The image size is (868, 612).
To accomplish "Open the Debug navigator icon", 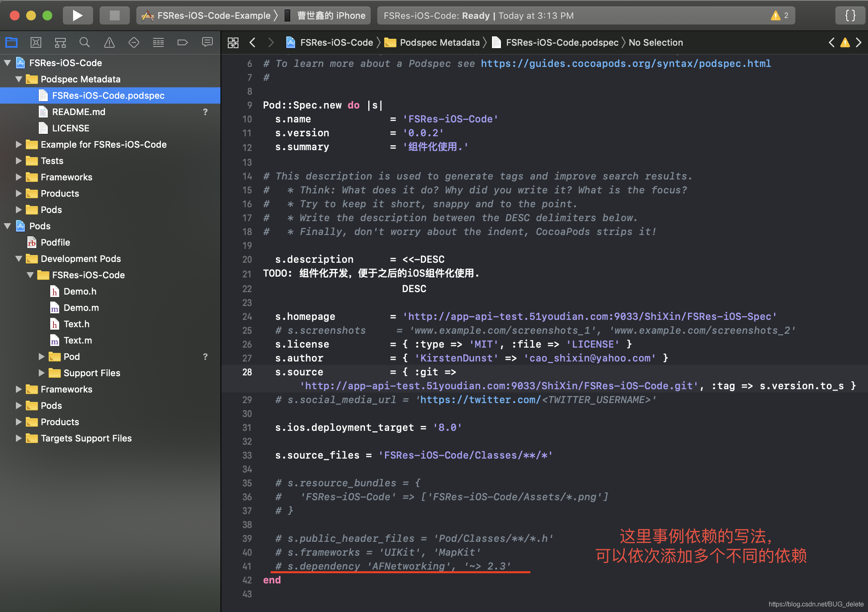I will pyautogui.click(x=158, y=42).
